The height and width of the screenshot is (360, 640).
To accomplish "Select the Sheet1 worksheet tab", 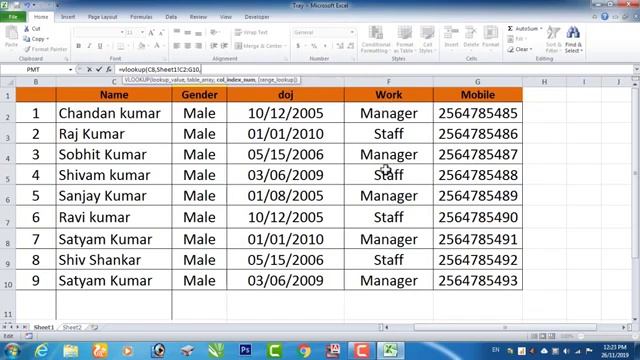I will coord(44,327).
